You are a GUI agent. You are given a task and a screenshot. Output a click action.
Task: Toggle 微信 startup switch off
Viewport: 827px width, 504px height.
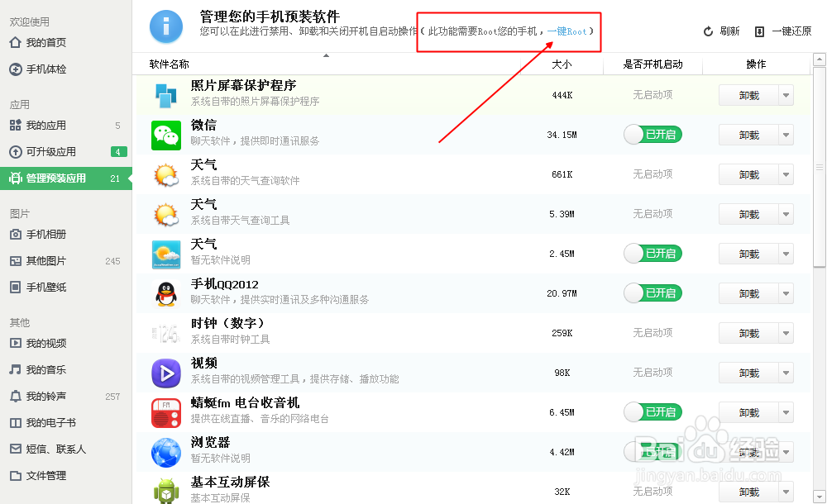click(653, 135)
